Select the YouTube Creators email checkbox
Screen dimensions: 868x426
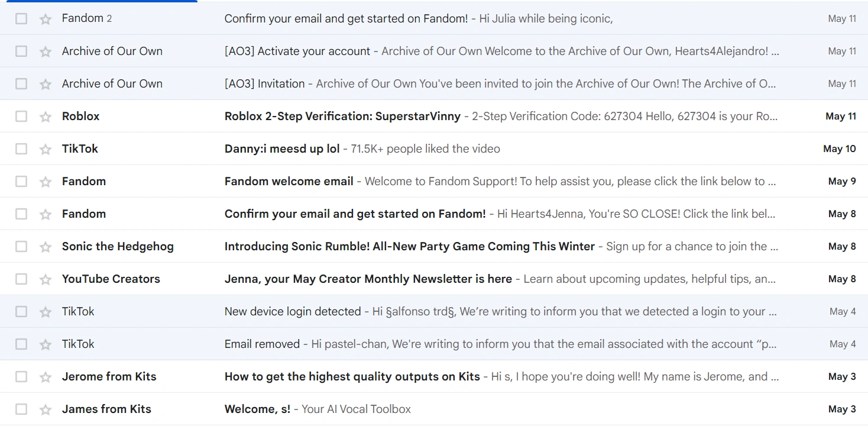tap(21, 279)
